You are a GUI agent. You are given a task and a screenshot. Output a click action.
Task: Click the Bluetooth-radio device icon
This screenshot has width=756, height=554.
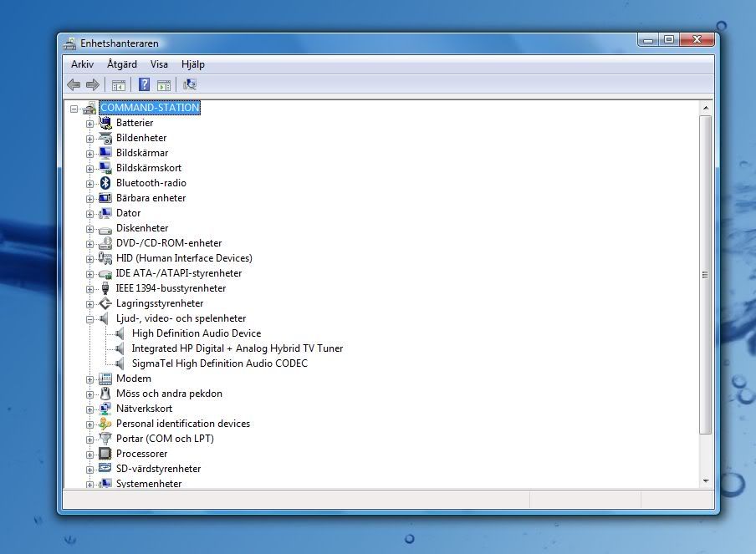(105, 183)
